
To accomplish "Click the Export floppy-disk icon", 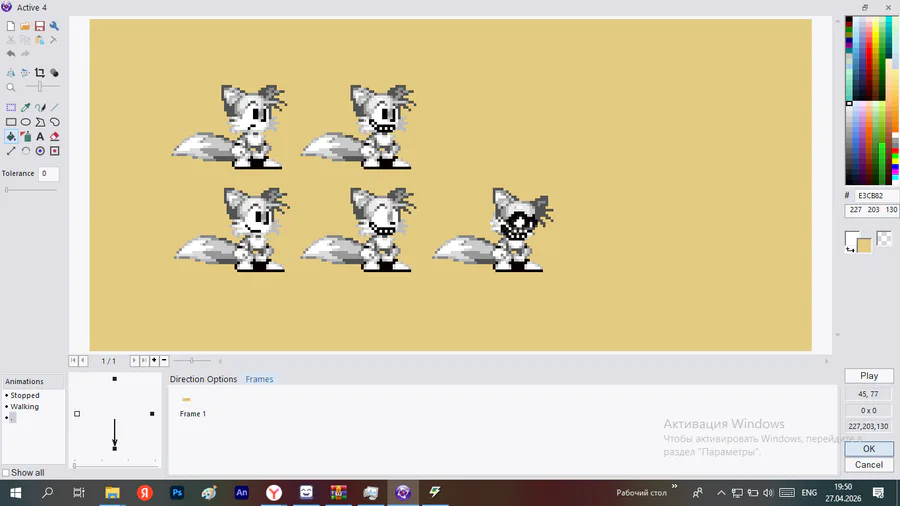I will pyautogui.click(x=40, y=26).
